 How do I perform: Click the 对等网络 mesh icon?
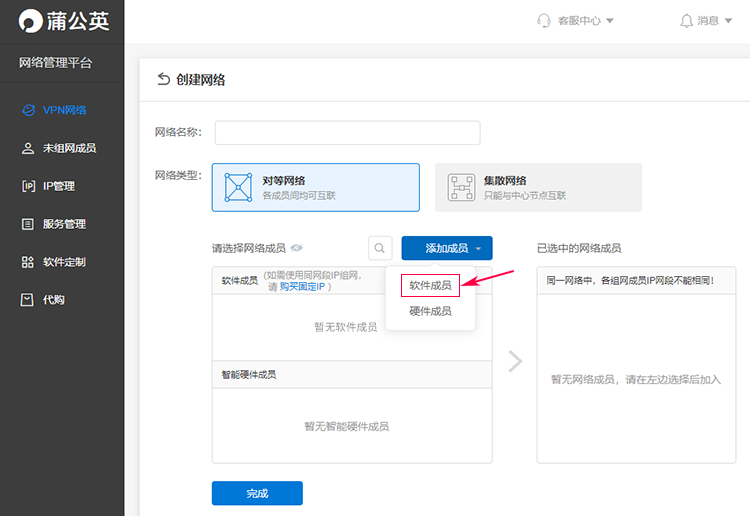click(x=238, y=187)
